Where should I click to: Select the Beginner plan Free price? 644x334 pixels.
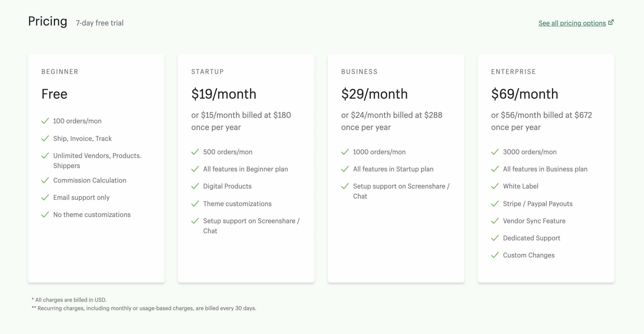tap(54, 94)
